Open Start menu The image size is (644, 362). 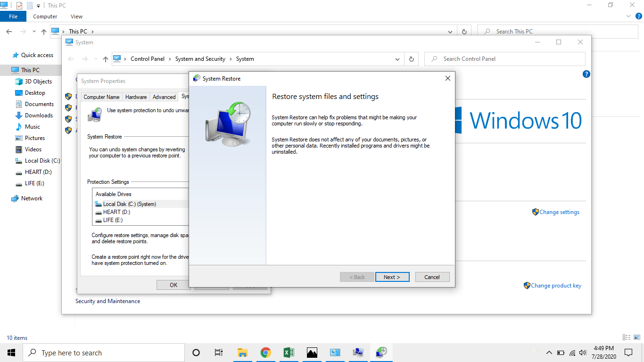point(11,353)
